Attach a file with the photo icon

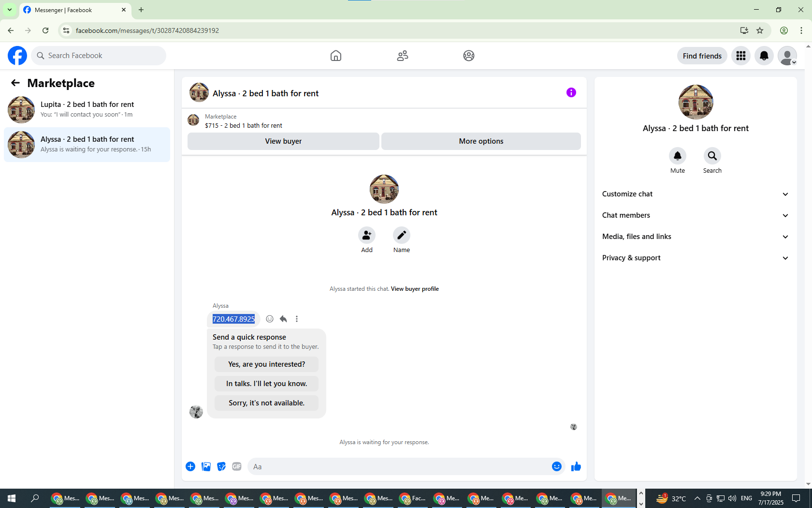point(206,466)
